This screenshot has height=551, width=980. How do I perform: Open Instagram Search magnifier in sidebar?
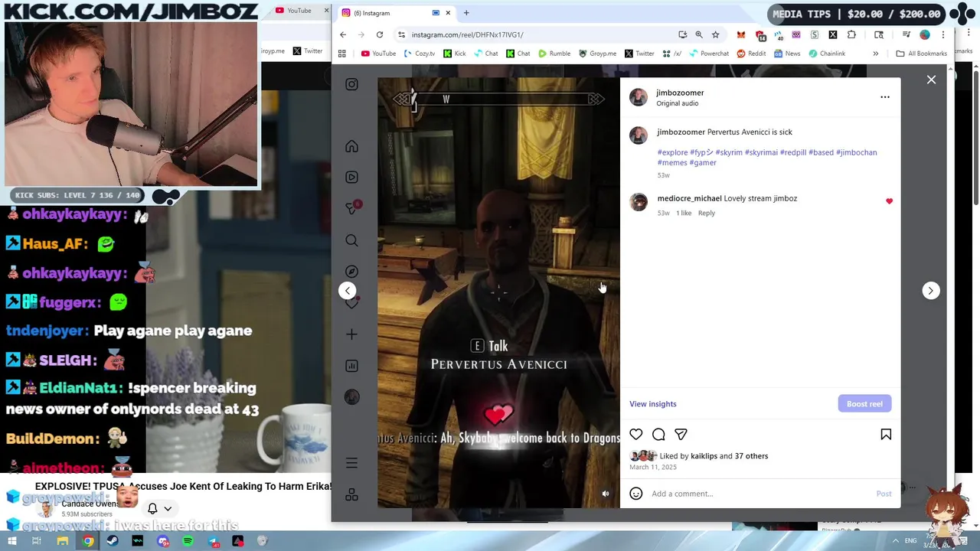coord(351,240)
